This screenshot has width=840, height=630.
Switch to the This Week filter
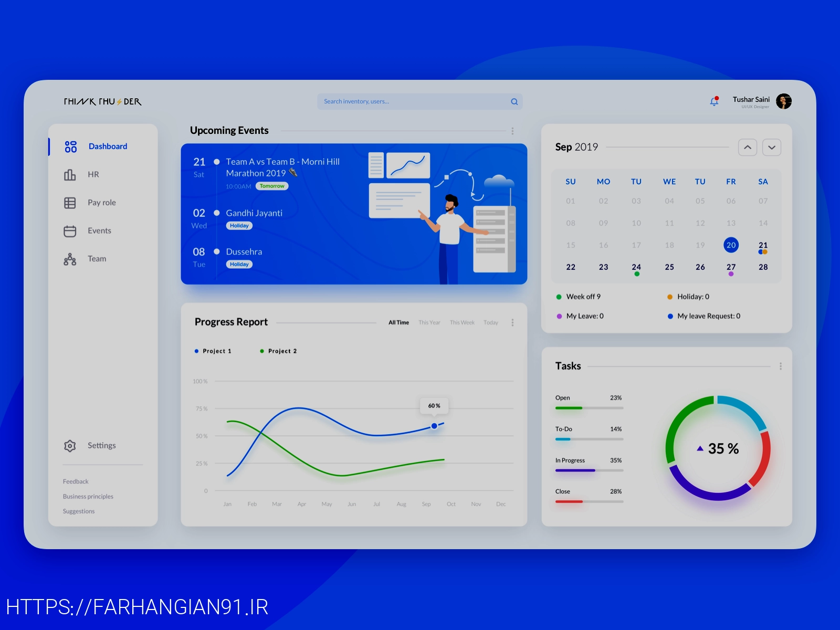462,322
